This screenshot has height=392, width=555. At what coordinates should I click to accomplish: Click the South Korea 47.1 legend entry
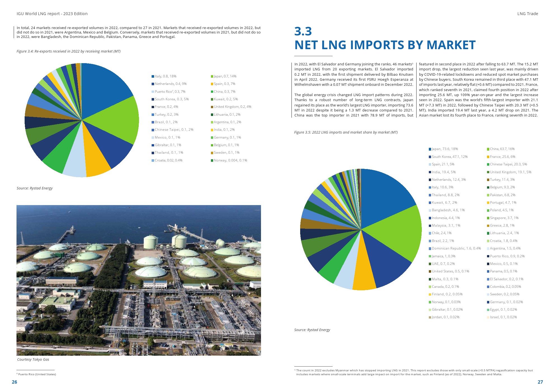pyautogui.click(x=449, y=157)
